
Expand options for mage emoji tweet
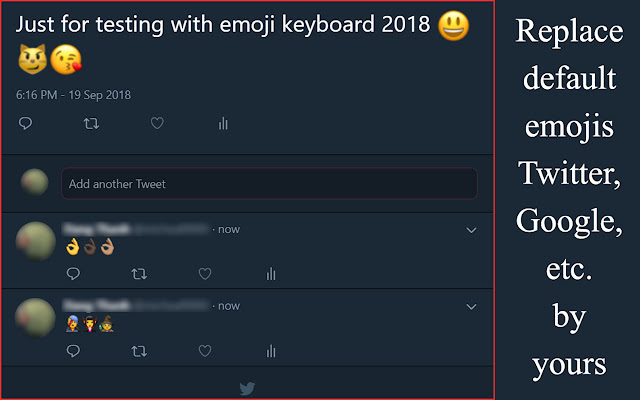click(471, 307)
